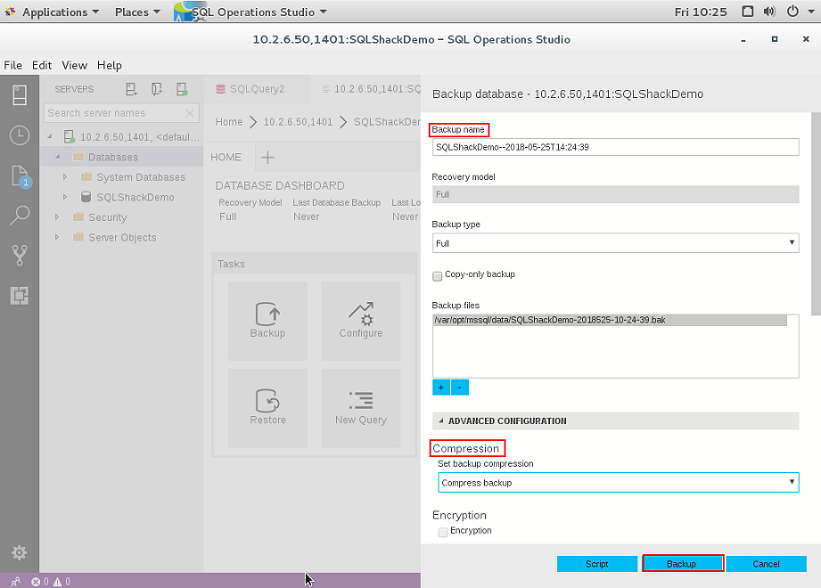
Task: Open Task History clock icon
Action: coord(19,135)
